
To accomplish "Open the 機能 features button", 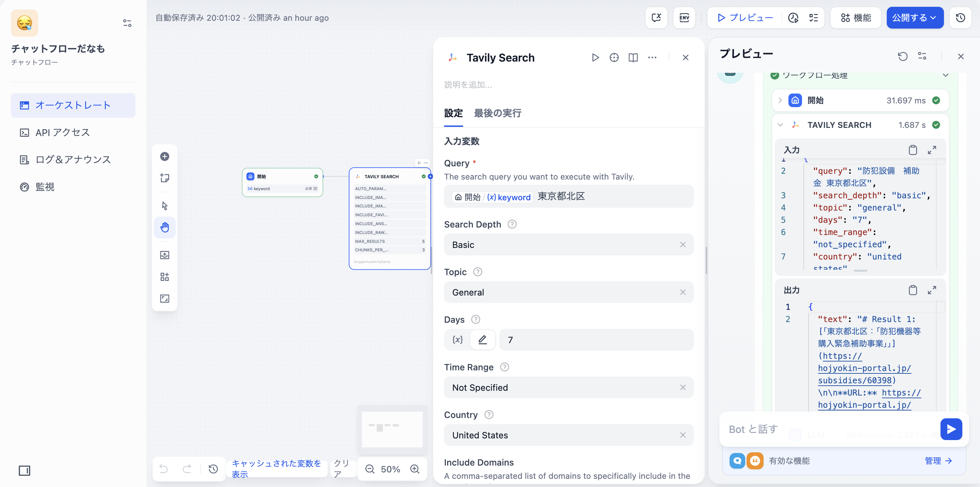I will point(855,17).
